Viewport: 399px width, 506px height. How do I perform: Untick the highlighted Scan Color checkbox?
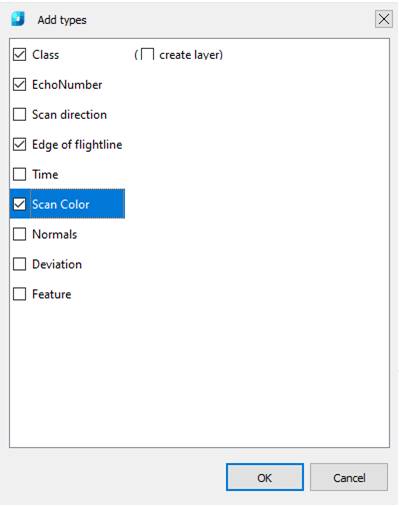(19, 204)
